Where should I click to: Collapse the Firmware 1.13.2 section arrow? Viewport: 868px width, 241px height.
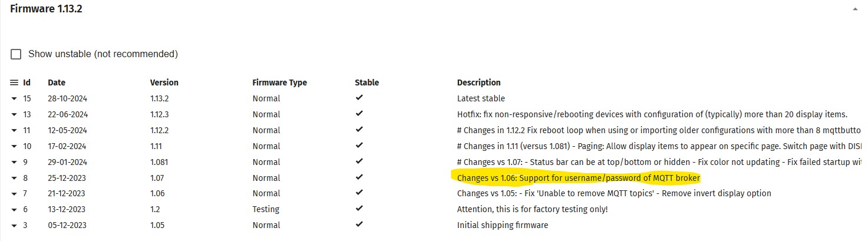coord(854,10)
